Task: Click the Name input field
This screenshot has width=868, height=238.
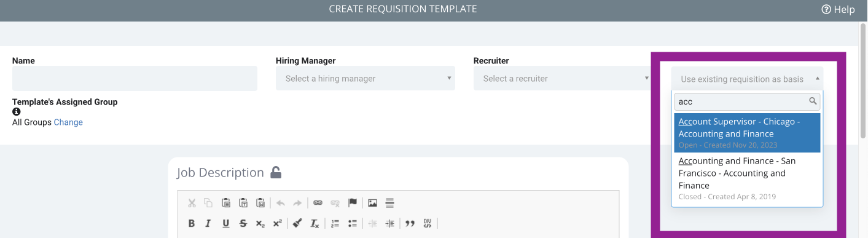Action: tap(135, 78)
